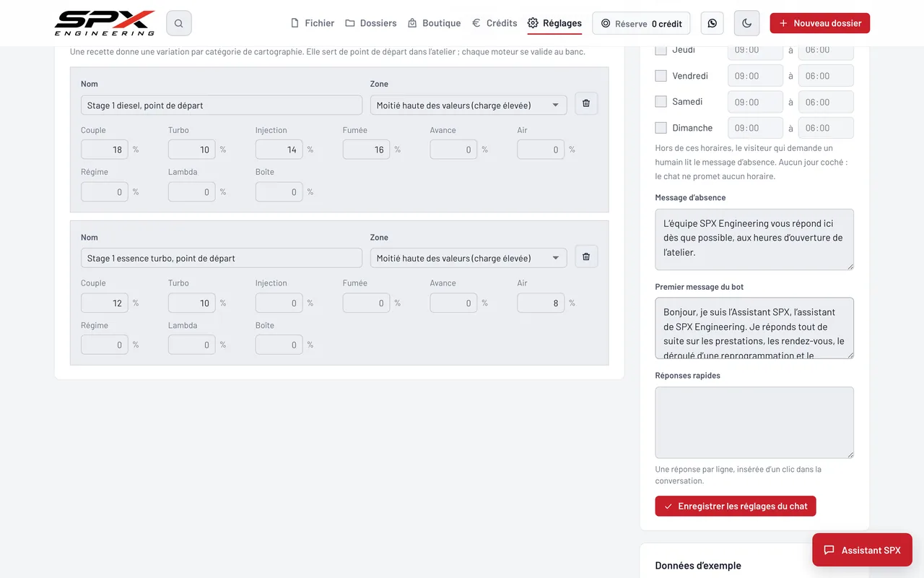Save with Enregistrer les réglages du chat

(736, 506)
